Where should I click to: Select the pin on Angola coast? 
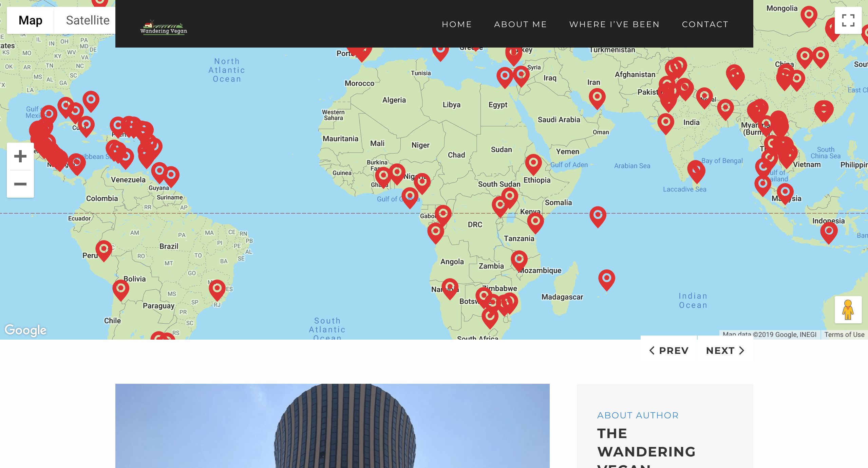click(x=436, y=233)
